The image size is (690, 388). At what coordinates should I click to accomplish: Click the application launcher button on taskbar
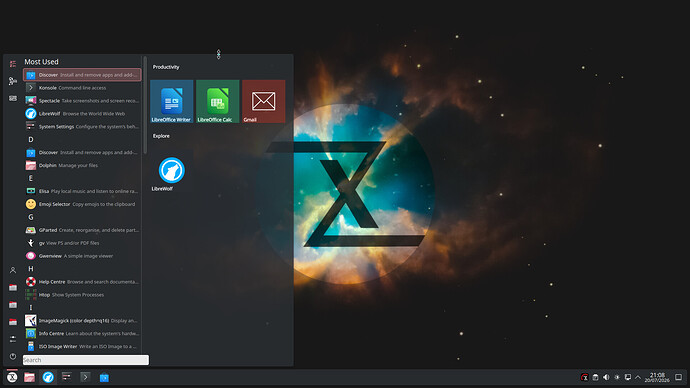tap(12, 377)
